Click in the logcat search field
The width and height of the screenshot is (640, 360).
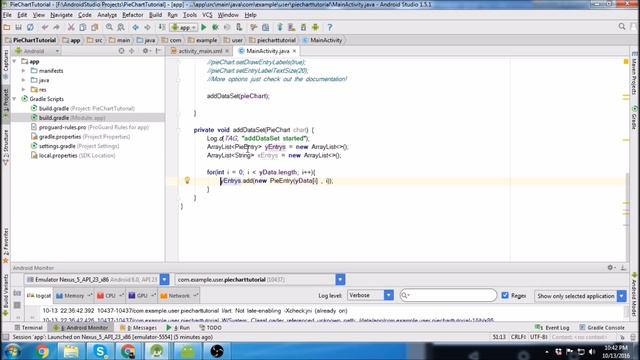(448, 295)
